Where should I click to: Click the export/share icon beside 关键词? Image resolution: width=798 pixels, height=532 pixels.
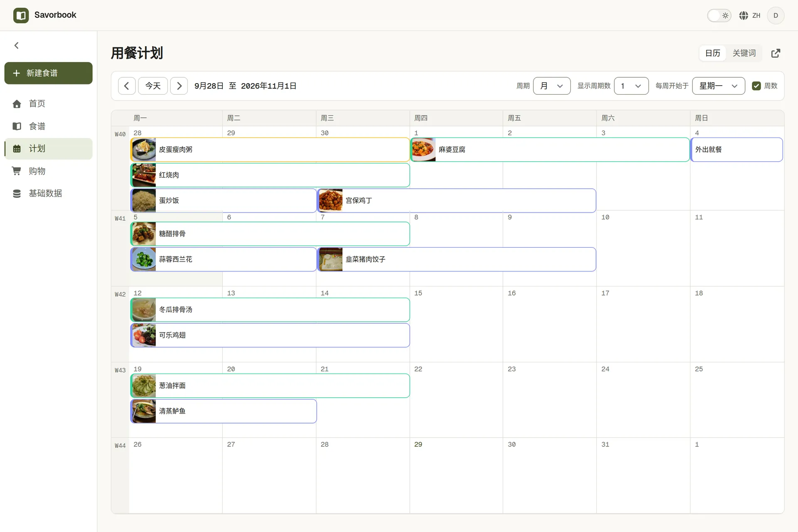pos(776,53)
